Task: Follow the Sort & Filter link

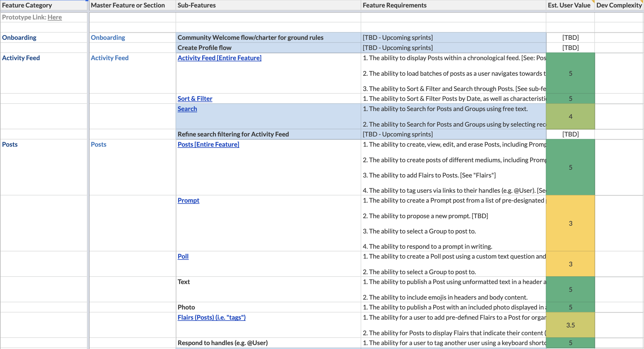Action: coord(195,99)
